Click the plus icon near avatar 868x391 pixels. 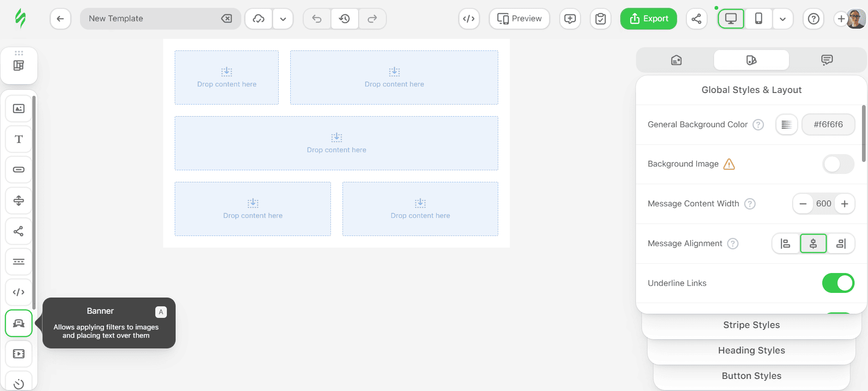pyautogui.click(x=841, y=19)
